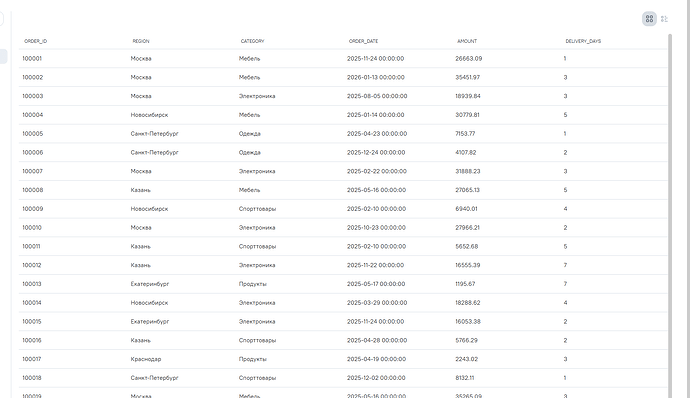Select order ID cell 100017
The image size is (690, 398).
tap(32, 359)
